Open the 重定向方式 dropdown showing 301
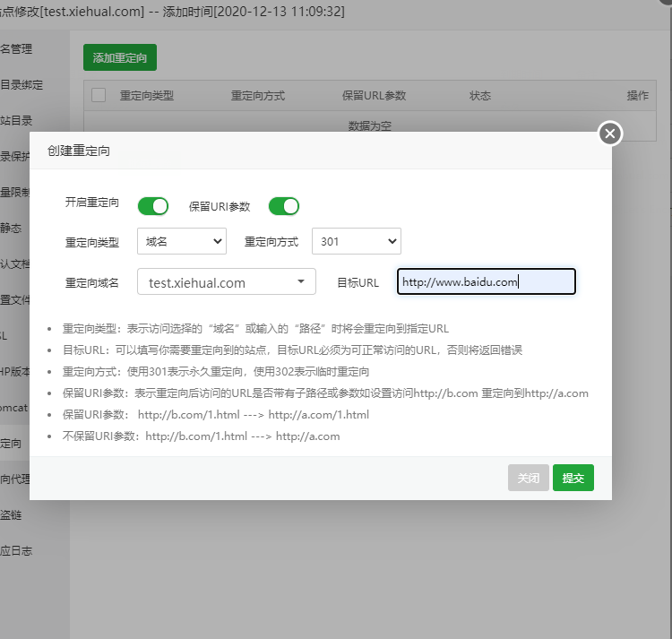 357,241
